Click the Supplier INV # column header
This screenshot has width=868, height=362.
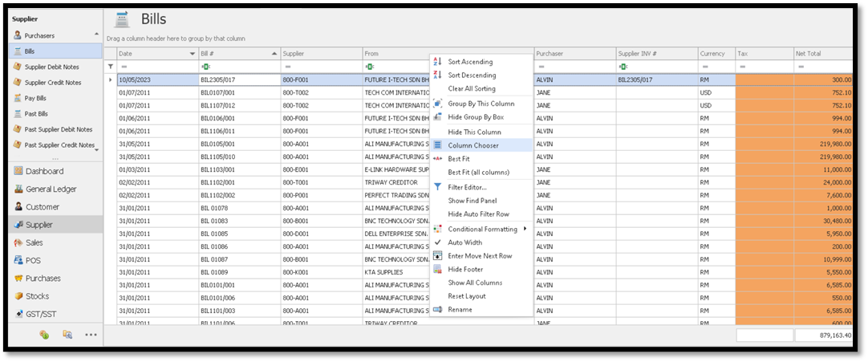656,54
